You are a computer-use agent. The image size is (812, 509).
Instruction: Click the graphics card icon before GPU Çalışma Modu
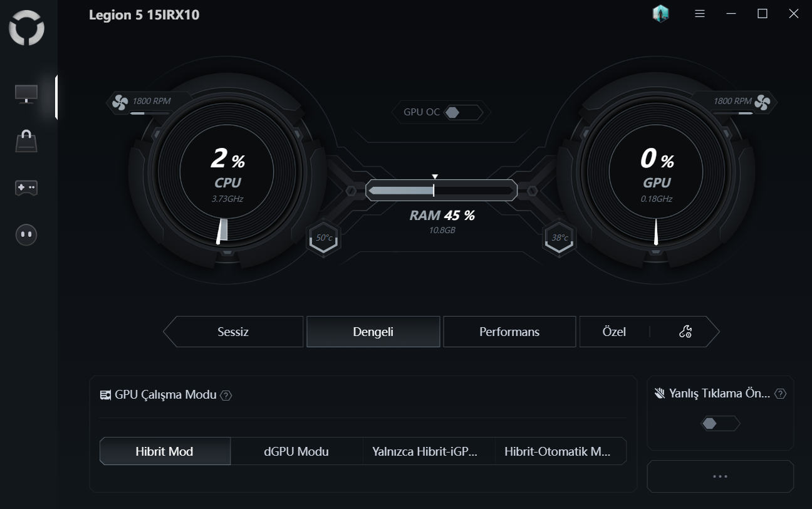pyautogui.click(x=106, y=395)
